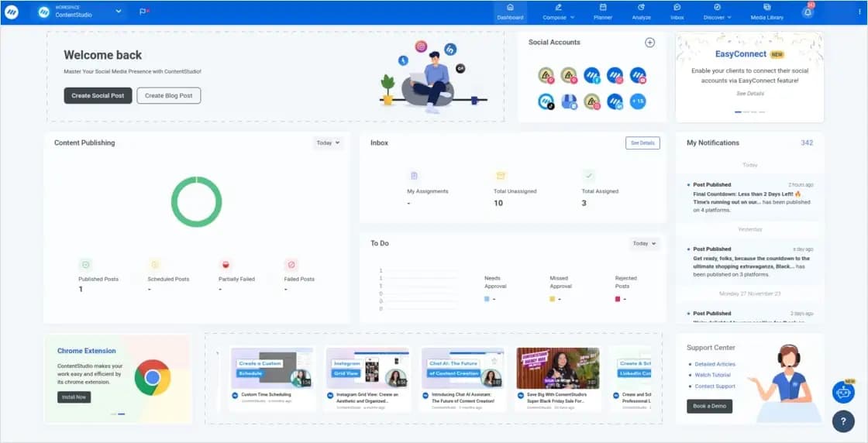Image resolution: width=868 pixels, height=443 pixels.
Task: Click the Chrome logo in extension card
Action: coord(152,378)
